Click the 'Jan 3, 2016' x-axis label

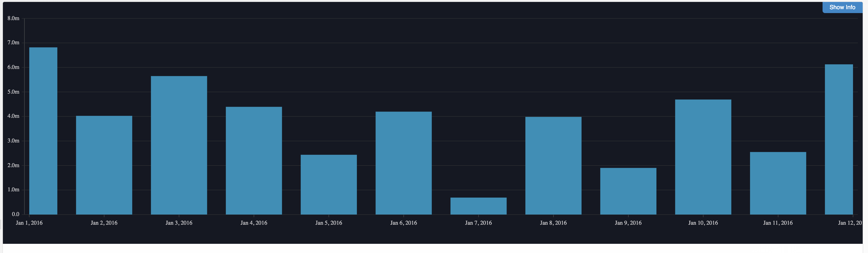(179, 223)
